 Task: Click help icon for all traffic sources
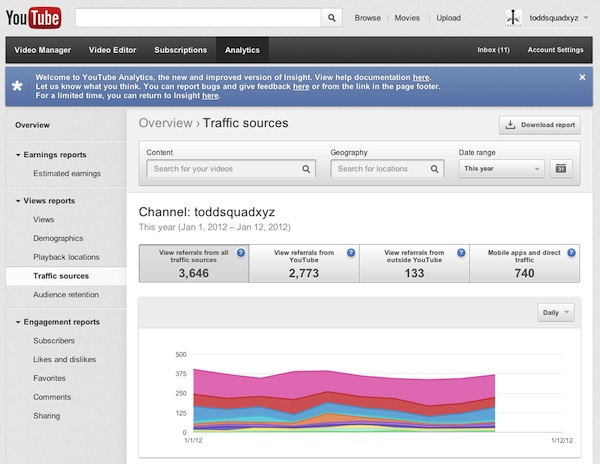tap(241, 253)
